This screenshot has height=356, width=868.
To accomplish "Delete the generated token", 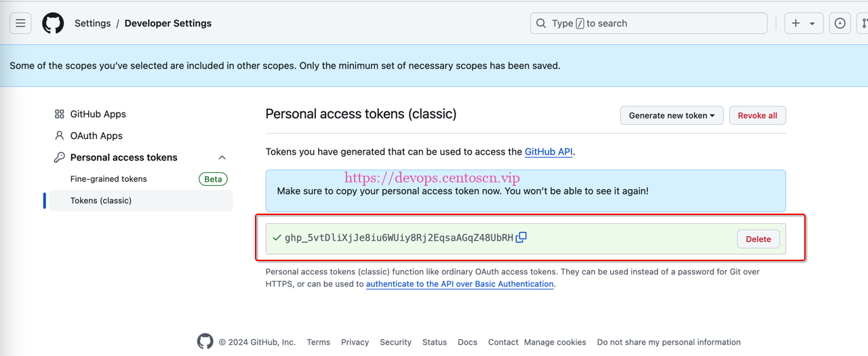I will click(x=758, y=239).
